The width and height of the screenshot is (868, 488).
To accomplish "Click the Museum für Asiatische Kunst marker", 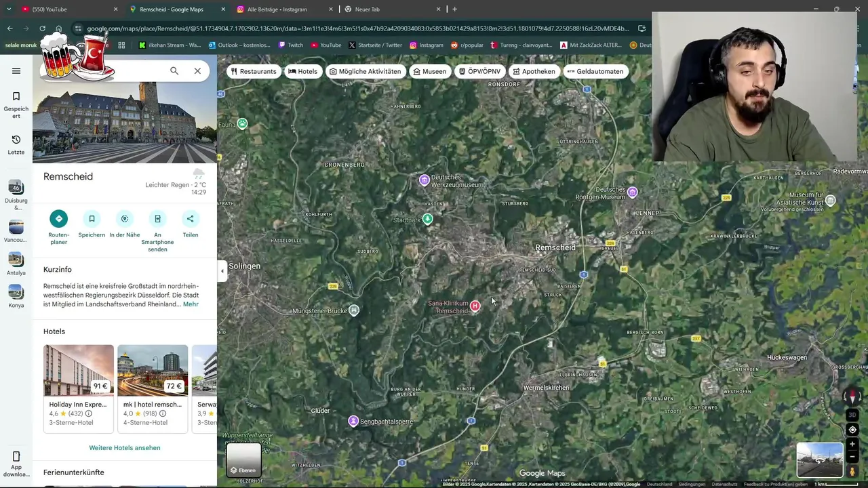I will tap(831, 200).
